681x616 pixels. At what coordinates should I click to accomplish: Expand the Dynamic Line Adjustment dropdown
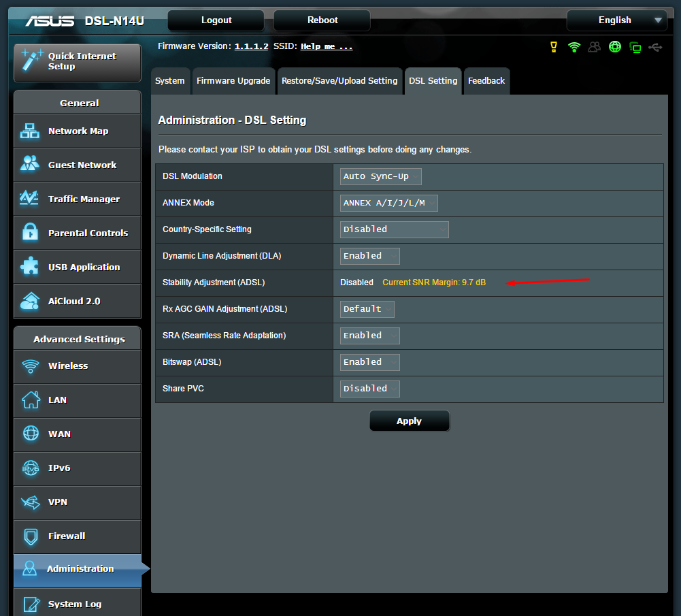(369, 256)
